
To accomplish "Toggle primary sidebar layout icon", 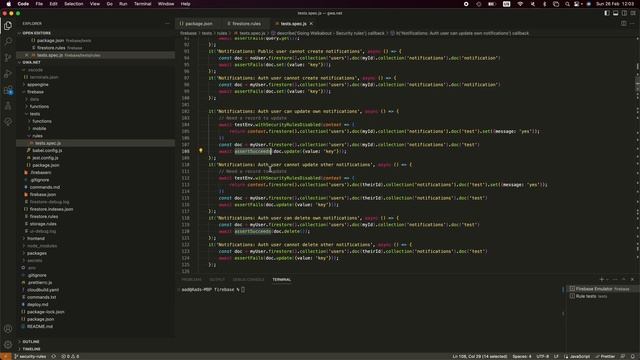I will tap(607, 13).
